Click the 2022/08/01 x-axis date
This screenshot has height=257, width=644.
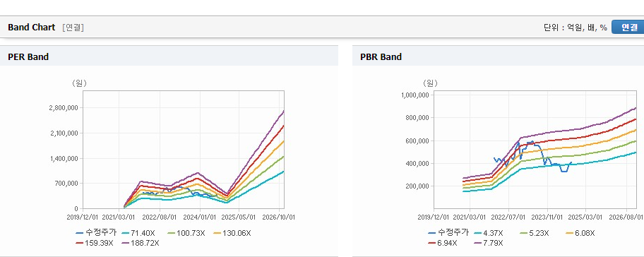(160, 217)
